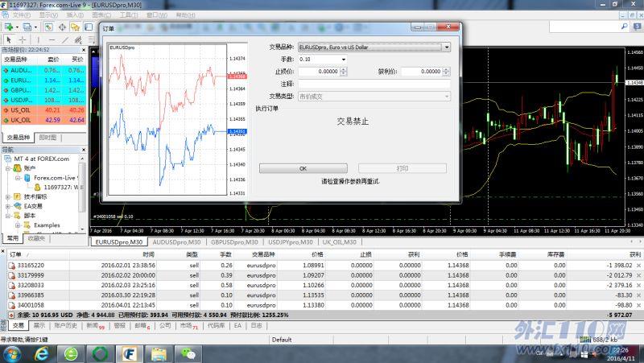Open the account history terminal tab
644x363 pixels.
[x=66, y=326]
